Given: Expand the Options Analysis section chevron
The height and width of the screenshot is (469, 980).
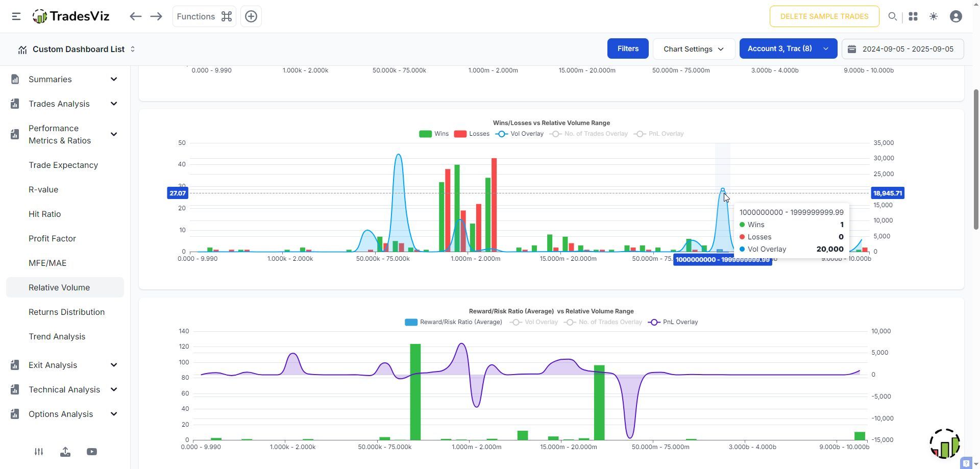Looking at the screenshot, I should [114, 414].
